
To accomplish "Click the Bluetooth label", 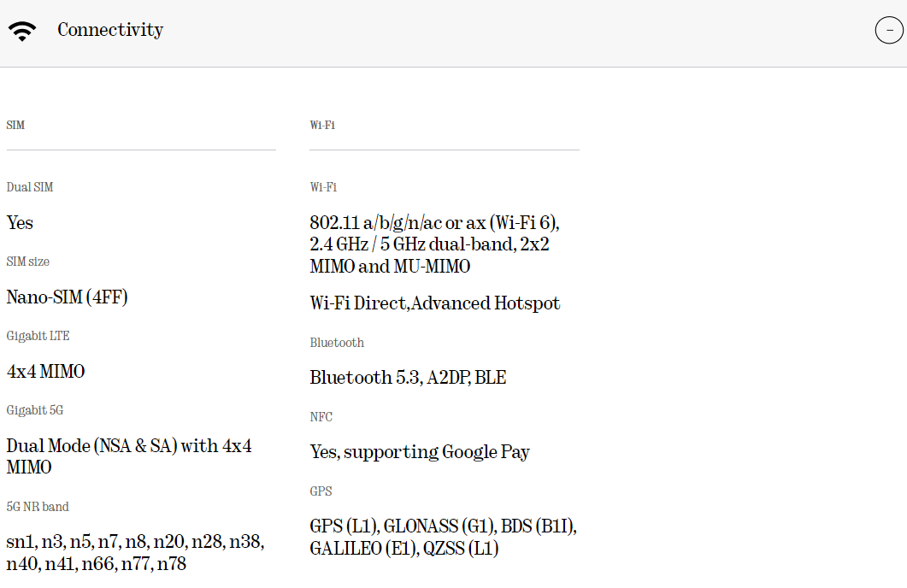I will pyautogui.click(x=337, y=343).
